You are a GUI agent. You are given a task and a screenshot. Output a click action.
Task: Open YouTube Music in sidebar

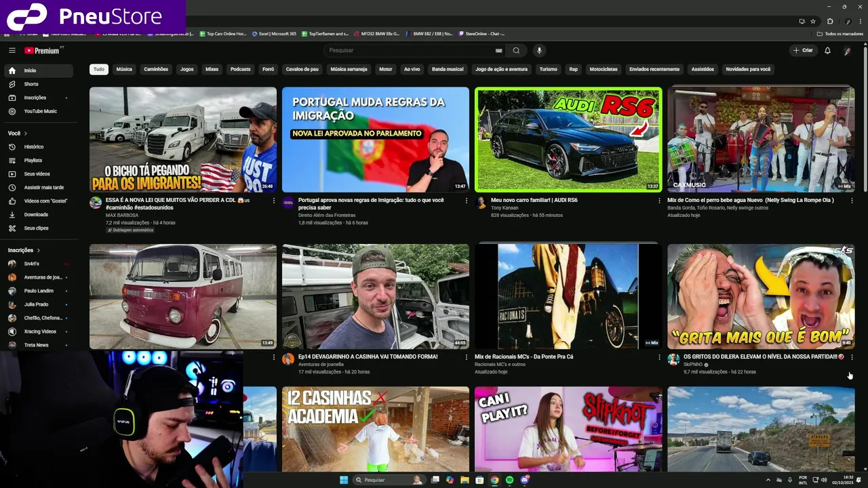pos(39,111)
